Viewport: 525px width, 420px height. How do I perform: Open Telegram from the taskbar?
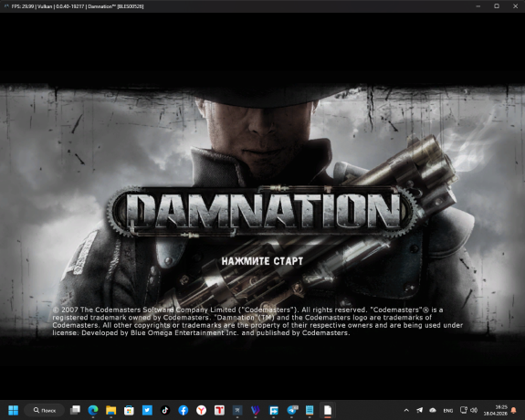(x=291, y=410)
